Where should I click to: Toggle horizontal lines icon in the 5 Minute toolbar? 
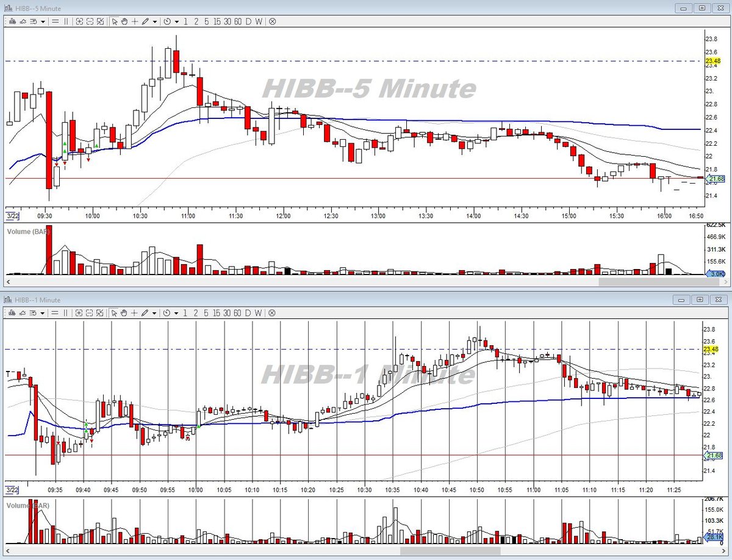pyautogui.click(x=55, y=21)
